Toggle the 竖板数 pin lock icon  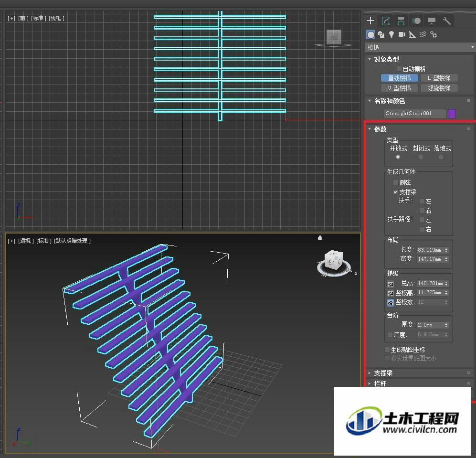point(391,303)
